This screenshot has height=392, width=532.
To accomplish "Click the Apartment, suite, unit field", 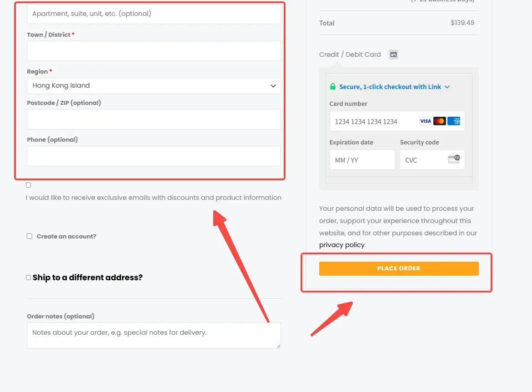I will point(154,14).
